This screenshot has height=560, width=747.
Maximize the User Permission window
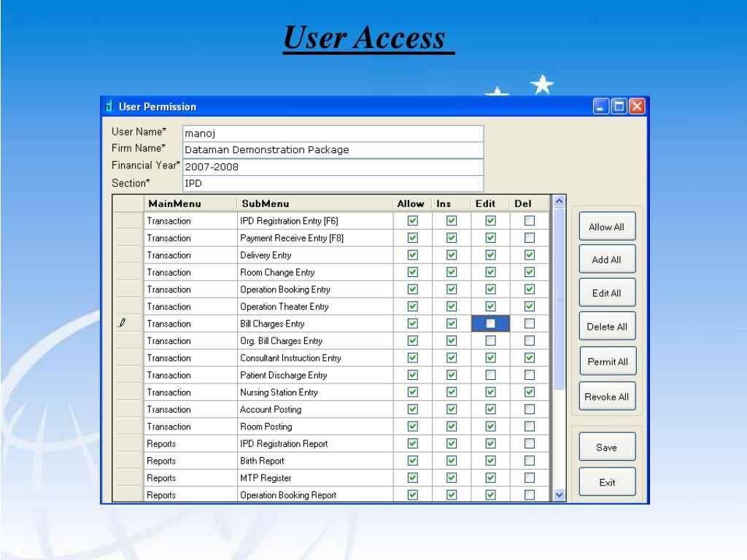point(619,106)
